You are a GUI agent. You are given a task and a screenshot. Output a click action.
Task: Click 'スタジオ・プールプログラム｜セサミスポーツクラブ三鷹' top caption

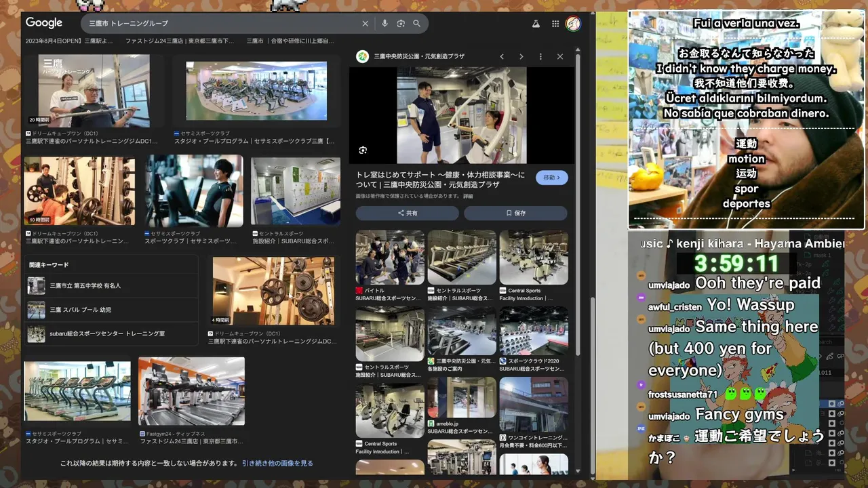point(254,142)
